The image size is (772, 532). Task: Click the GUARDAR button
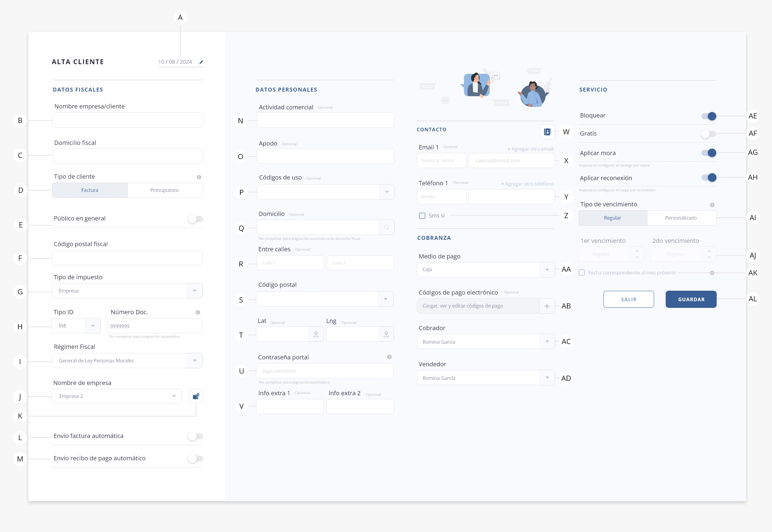[691, 299]
